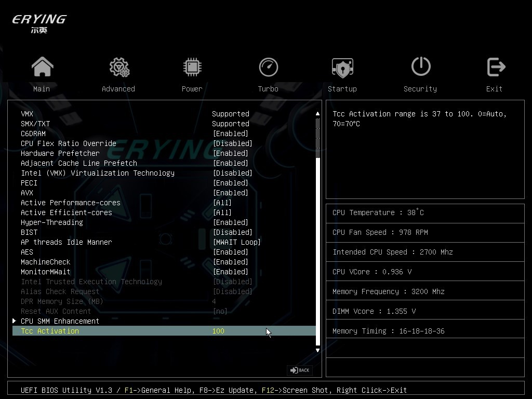Select the Exit door icon
532x399 pixels.
click(495, 68)
